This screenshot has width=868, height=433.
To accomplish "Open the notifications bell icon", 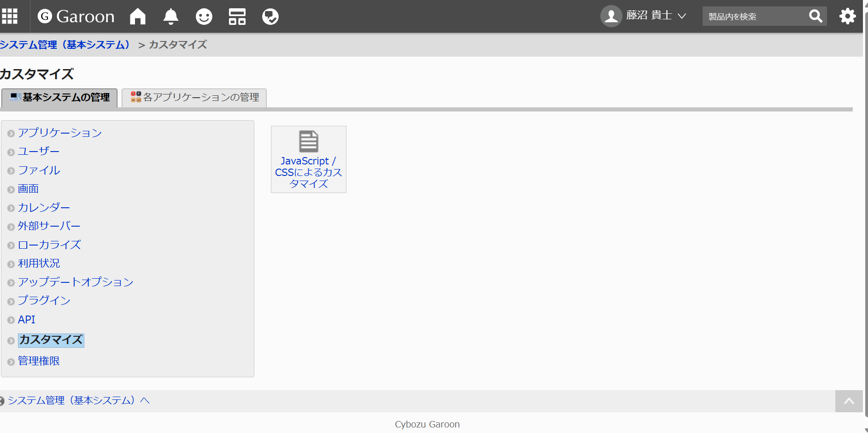I will (x=171, y=17).
